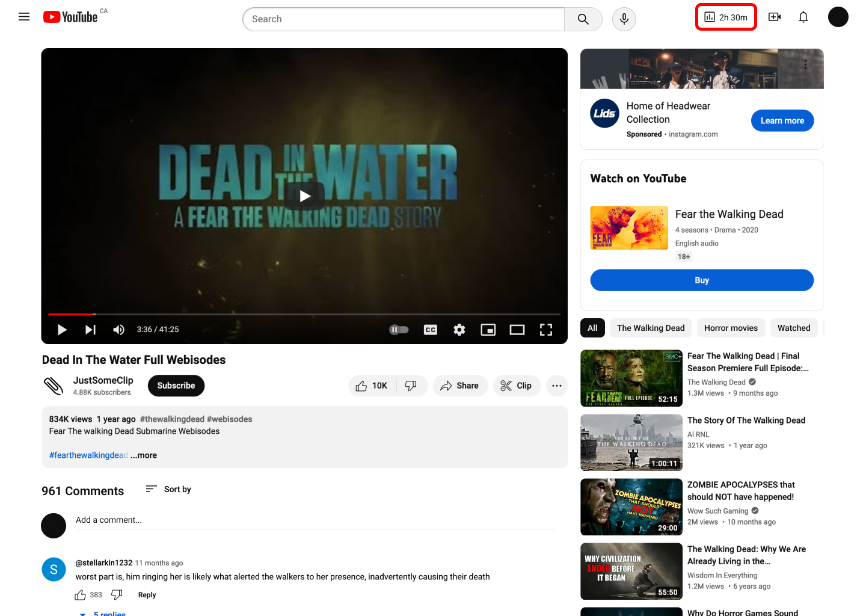Mute the video volume

point(119,330)
